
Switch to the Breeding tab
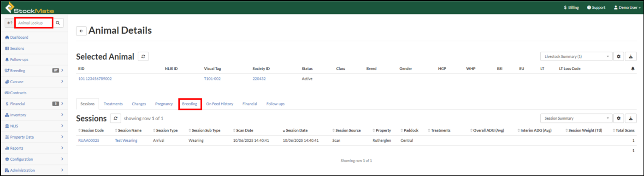point(189,104)
